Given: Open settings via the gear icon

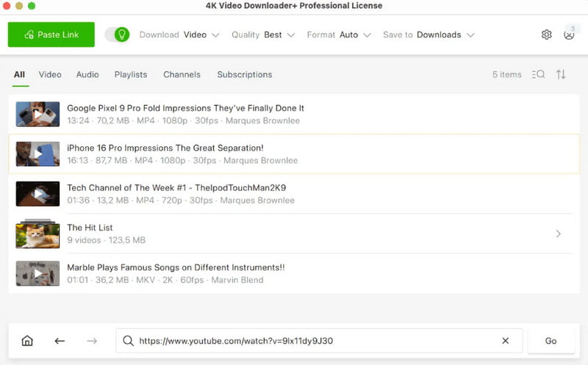Looking at the screenshot, I should pyautogui.click(x=546, y=35).
